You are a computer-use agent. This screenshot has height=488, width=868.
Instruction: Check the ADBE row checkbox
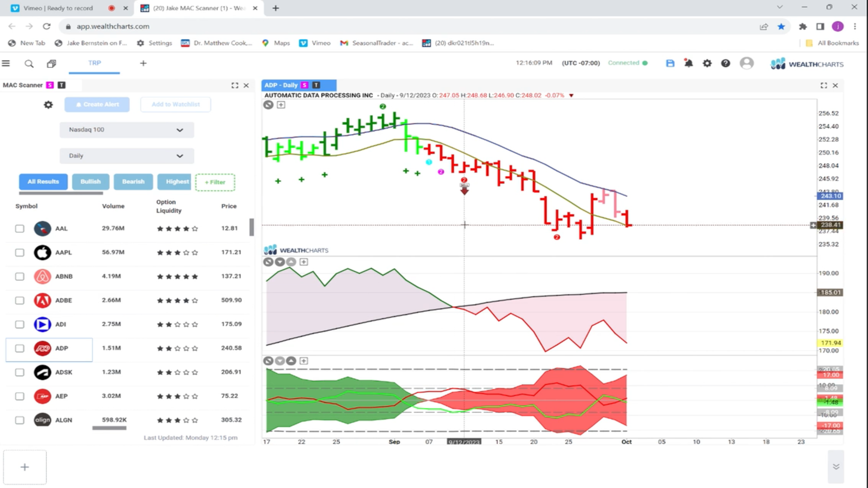[x=19, y=300]
